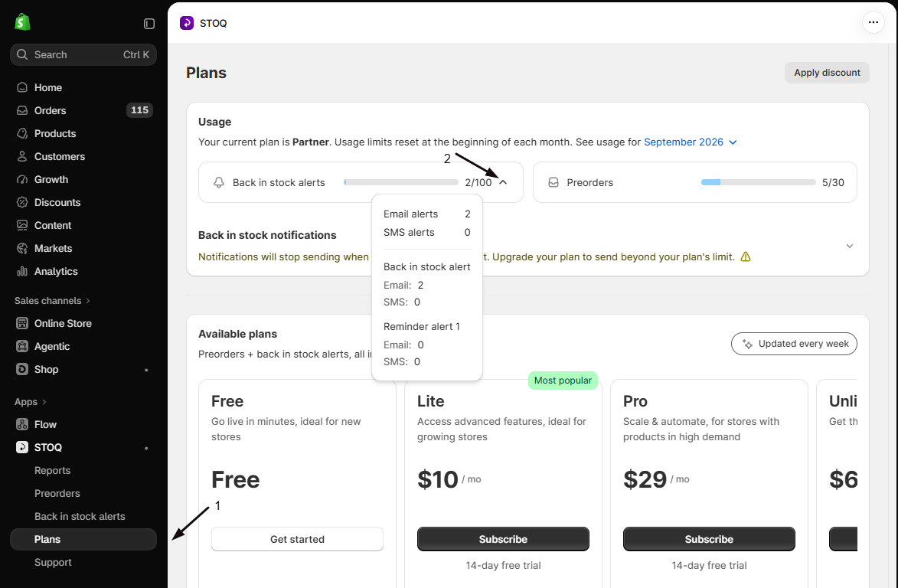Click the Shop channel icon

(x=21, y=369)
